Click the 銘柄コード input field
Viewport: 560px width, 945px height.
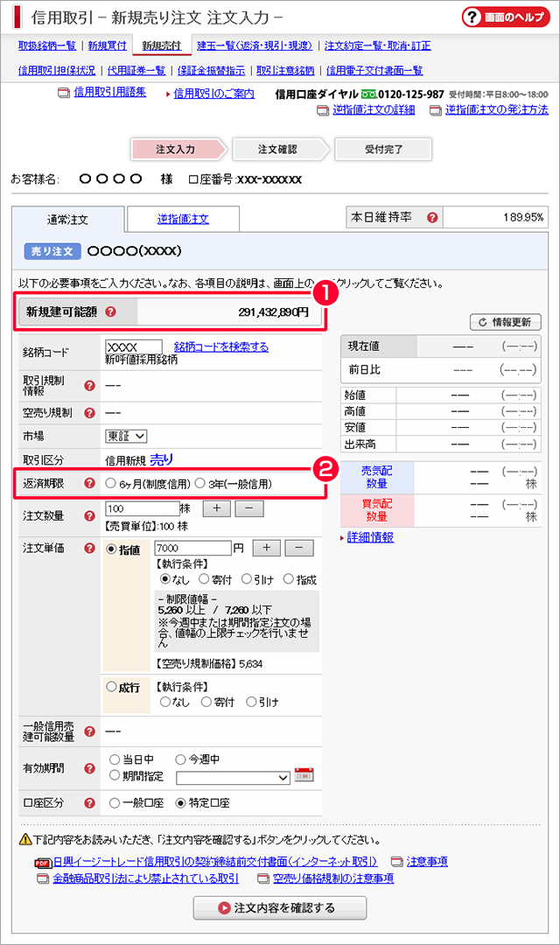133,346
